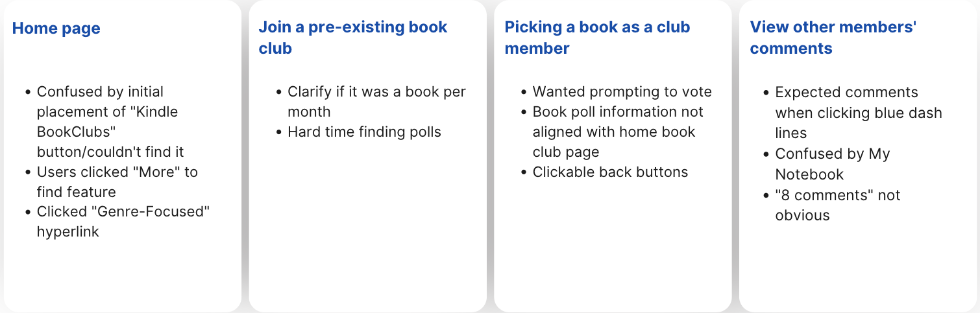Image resolution: width=980 pixels, height=313 pixels.
Task: Click the "8 comments not obvious" bullet
Action: (x=837, y=205)
